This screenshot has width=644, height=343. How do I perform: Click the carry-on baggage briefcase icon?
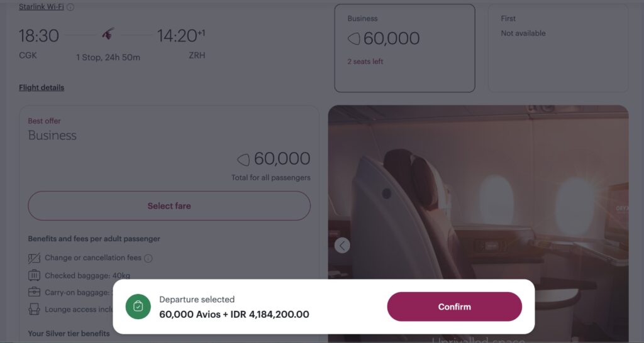tap(34, 292)
